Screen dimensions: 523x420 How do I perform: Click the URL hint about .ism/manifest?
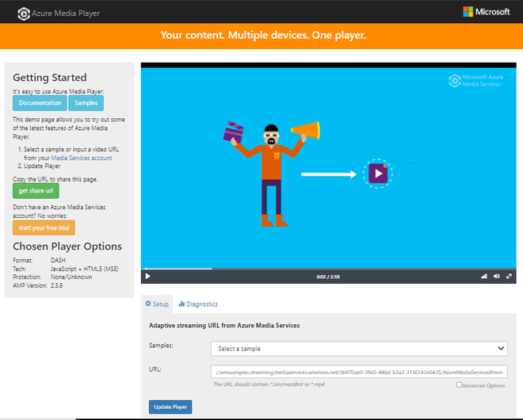269,384
